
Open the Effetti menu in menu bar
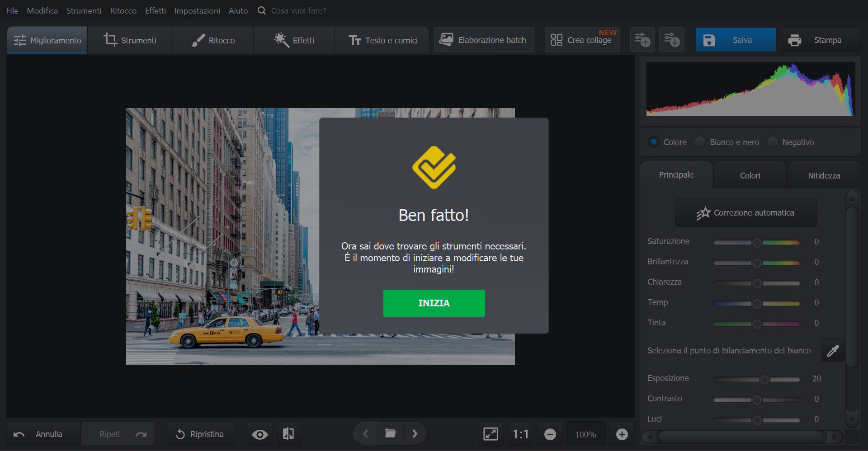(155, 10)
